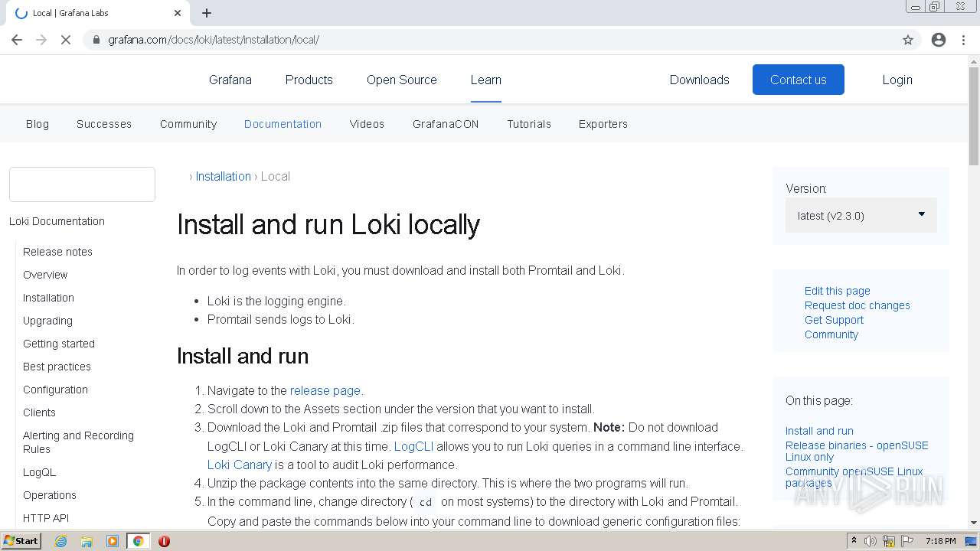
Task: Open Installation in the sidebar
Action: [x=48, y=298]
